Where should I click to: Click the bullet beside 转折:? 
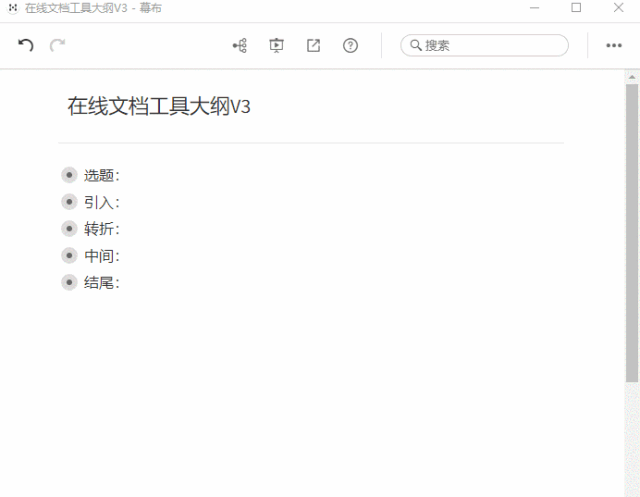(69, 229)
